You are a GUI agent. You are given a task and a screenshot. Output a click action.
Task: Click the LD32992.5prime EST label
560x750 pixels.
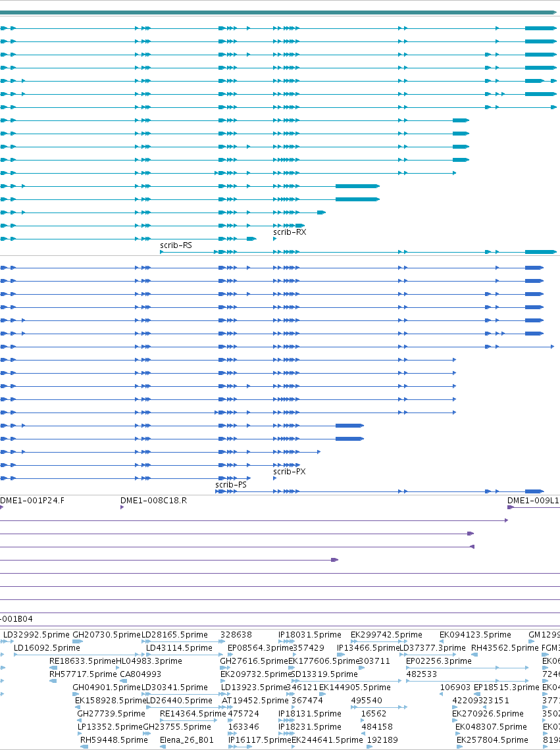coord(36,635)
